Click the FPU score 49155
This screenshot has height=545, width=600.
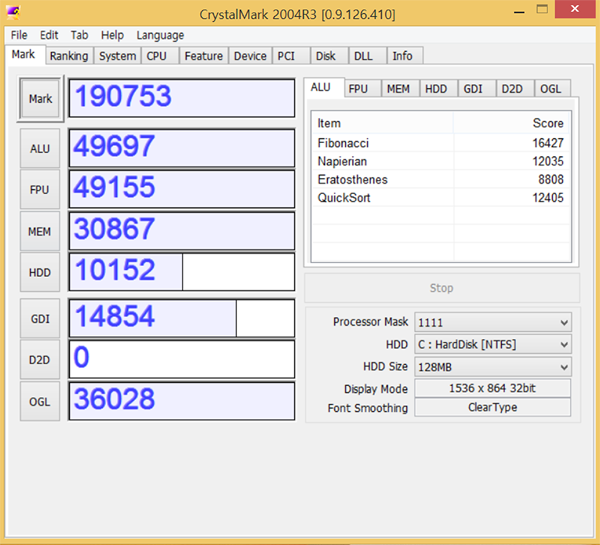[x=182, y=189]
